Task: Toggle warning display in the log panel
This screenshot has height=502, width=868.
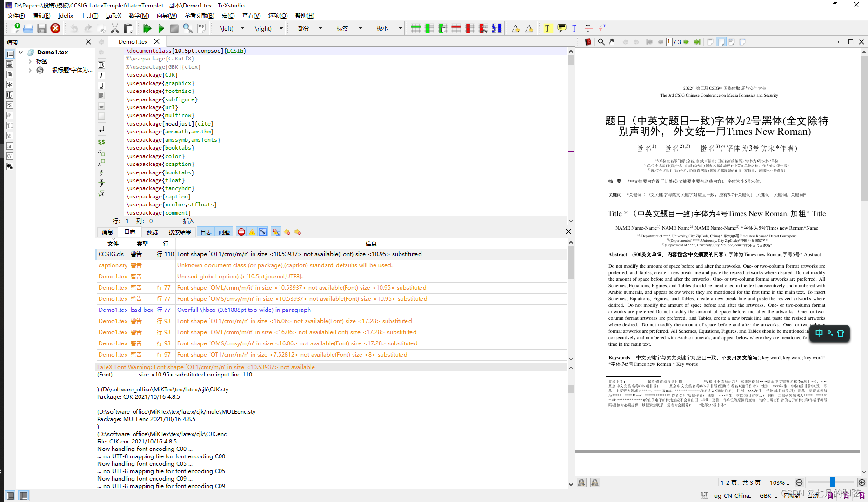Action: (252, 231)
